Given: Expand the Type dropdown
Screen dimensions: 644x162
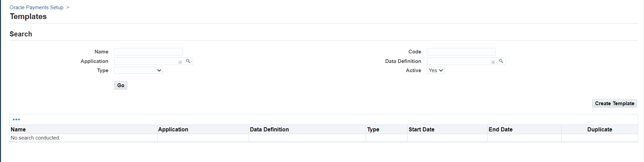Looking at the screenshot, I should pyautogui.click(x=138, y=70).
